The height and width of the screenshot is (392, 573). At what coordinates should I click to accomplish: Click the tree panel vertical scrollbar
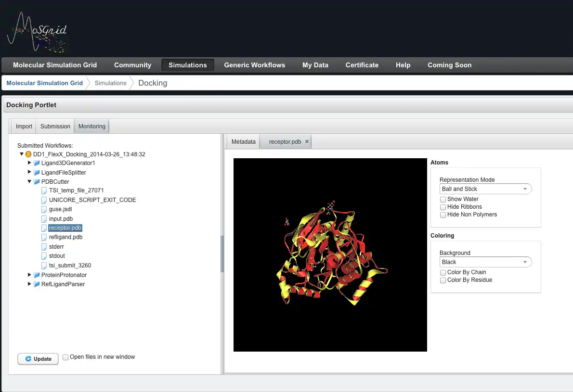click(x=222, y=253)
